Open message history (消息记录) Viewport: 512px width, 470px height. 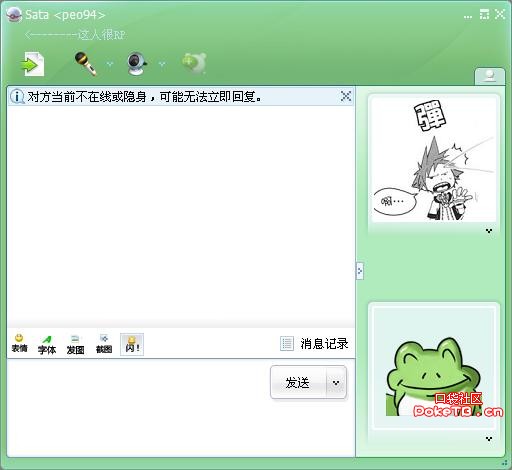click(x=314, y=344)
